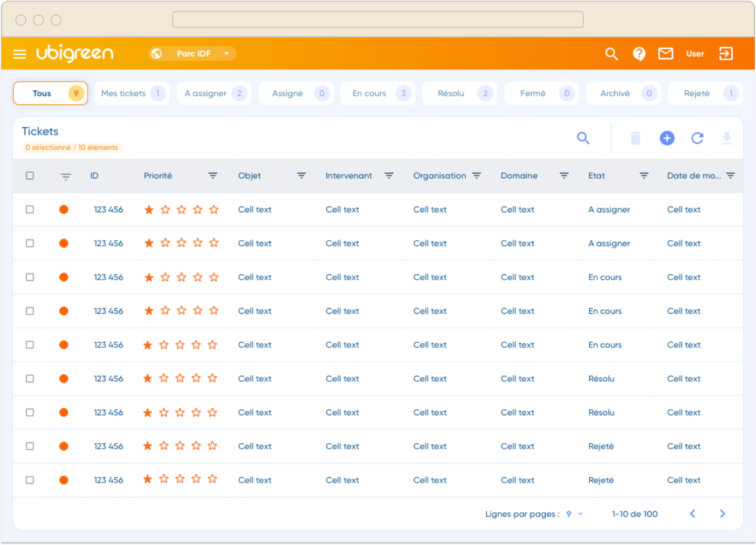
Task: Open the Parc IDF site dropdown
Action: click(x=192, y=54)
